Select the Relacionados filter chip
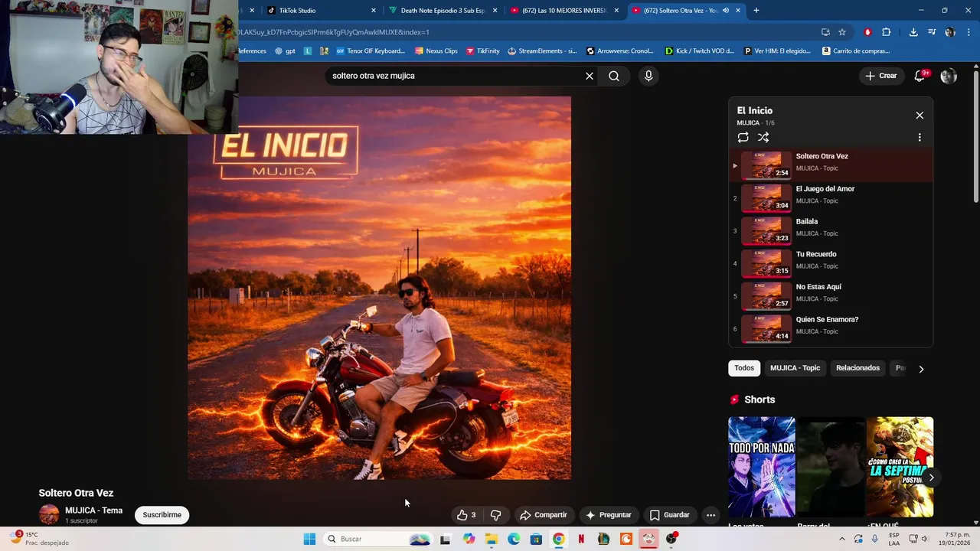This screenshot has width=980, height=551. pyautogui.click(x=857, y=368)
